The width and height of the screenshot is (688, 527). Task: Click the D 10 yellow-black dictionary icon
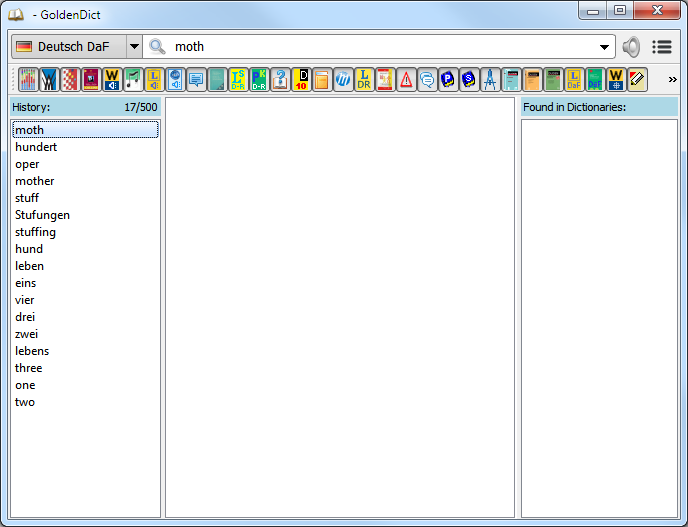click(301, 79)
